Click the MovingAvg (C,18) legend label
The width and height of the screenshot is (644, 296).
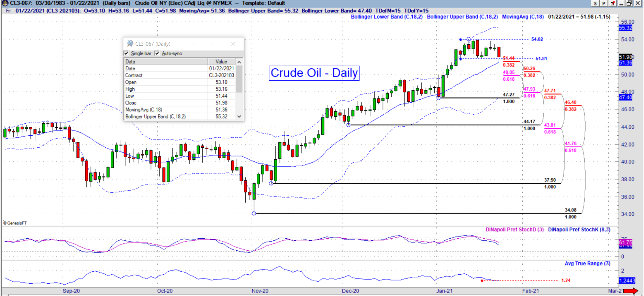coord(523,16)
